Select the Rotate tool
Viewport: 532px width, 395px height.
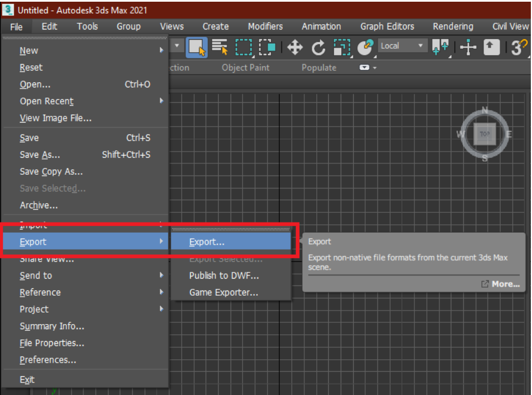click(x=319, y=47)
